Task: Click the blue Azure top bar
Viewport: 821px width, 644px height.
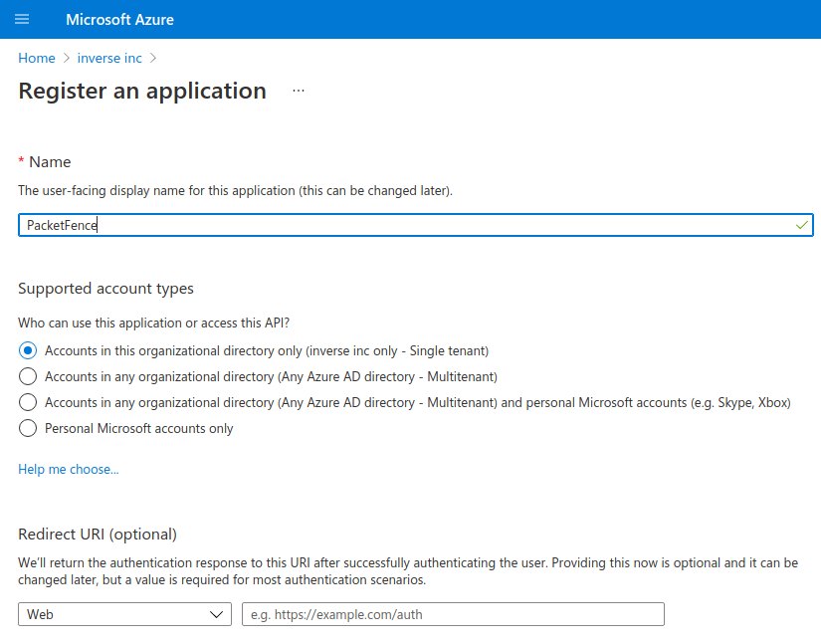Action: point(498,19)
